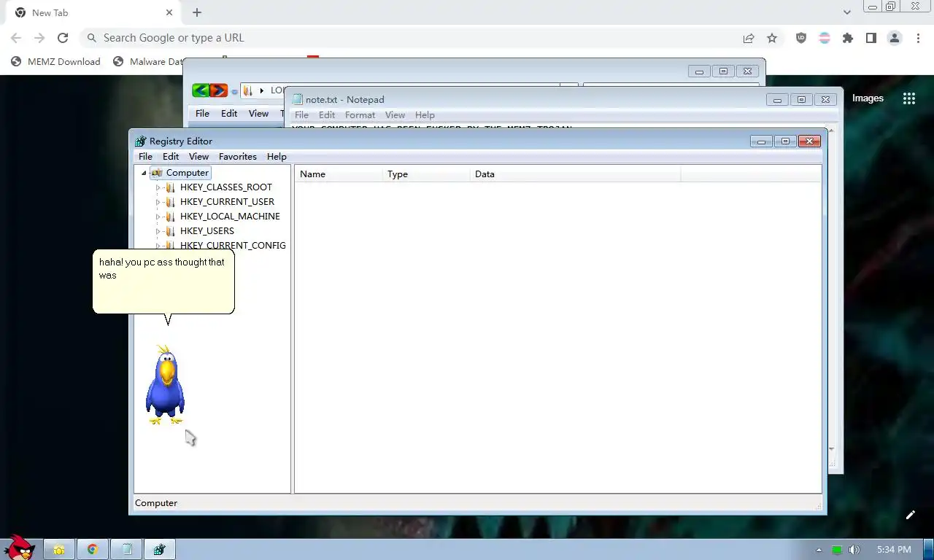934x560 pixels.
Task: Expand the HKEY_CLASSES_ROOT tree arrow
Action: 158,187
